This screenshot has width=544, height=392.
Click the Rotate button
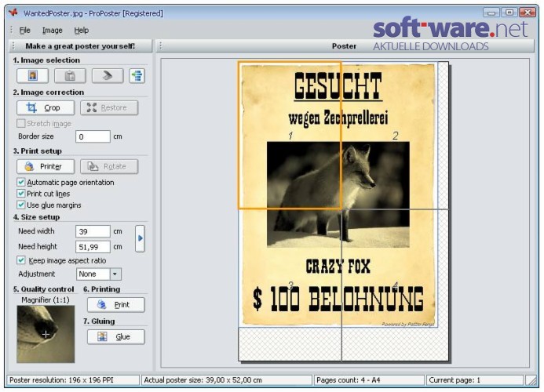pos(109,166)
